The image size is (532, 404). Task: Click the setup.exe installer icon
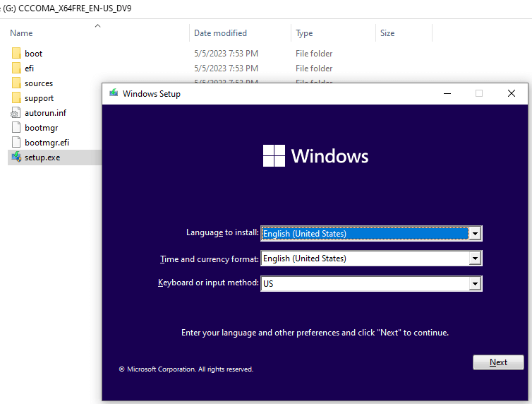point(16,158)
